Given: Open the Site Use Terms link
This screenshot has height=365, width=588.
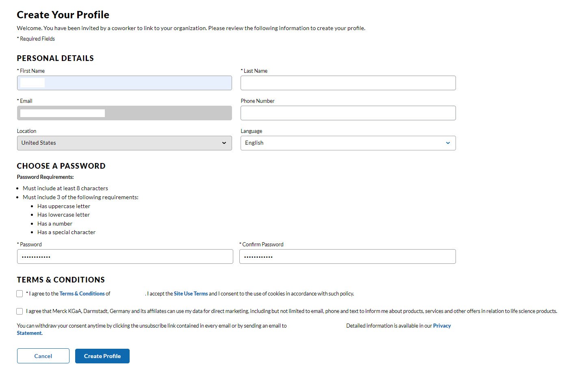Looking at the screenshot, I should pos(191,293).
